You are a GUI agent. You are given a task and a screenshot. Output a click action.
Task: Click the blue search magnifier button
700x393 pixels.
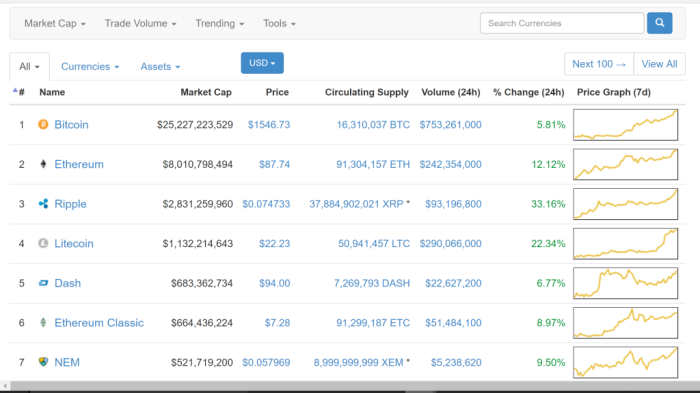(659, 23)
